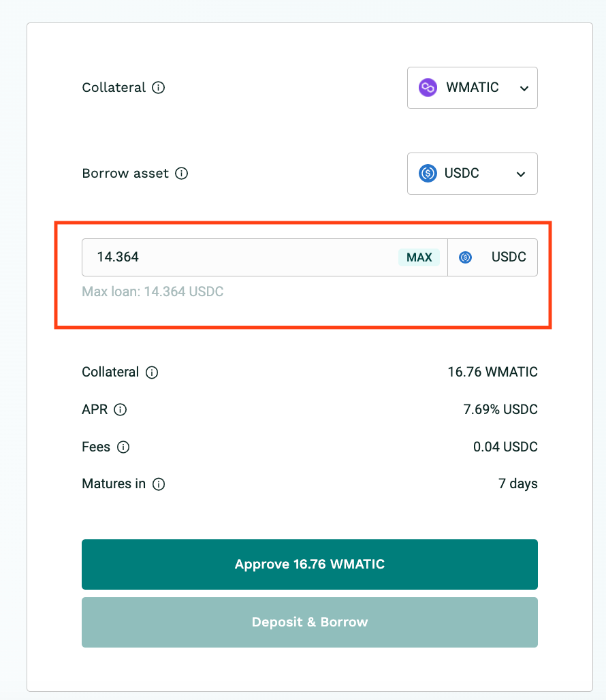Expand chevron in the WMATIC selector
This screenshot has height=700, width=606.
click(524, 89)
